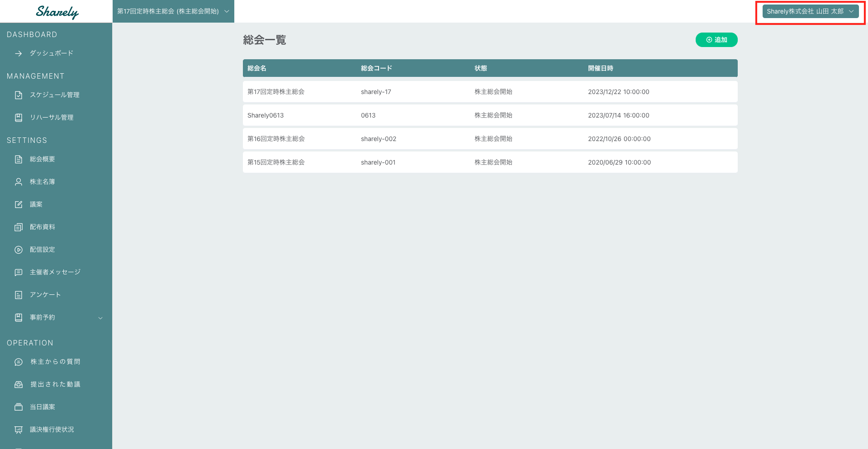Open 配布資料 in the sidebar menu
This screenshot has width=868, height=449.
[43, 227]
